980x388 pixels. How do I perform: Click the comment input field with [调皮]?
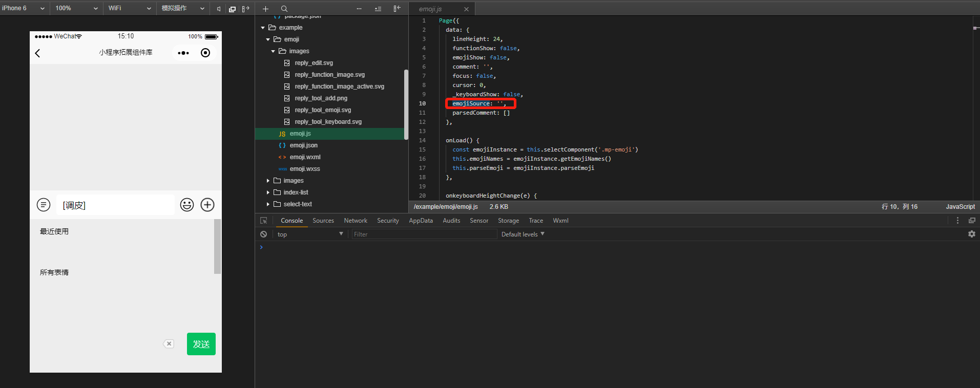coord(115,205)
